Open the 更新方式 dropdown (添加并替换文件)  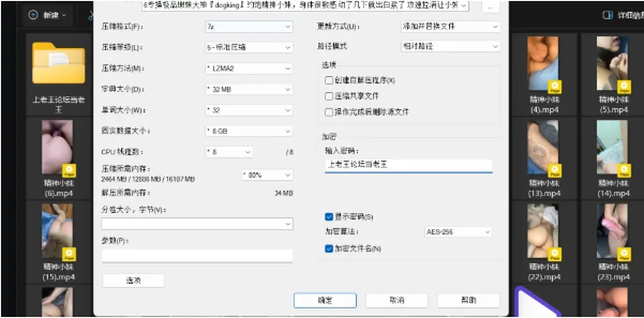point(450,27)
